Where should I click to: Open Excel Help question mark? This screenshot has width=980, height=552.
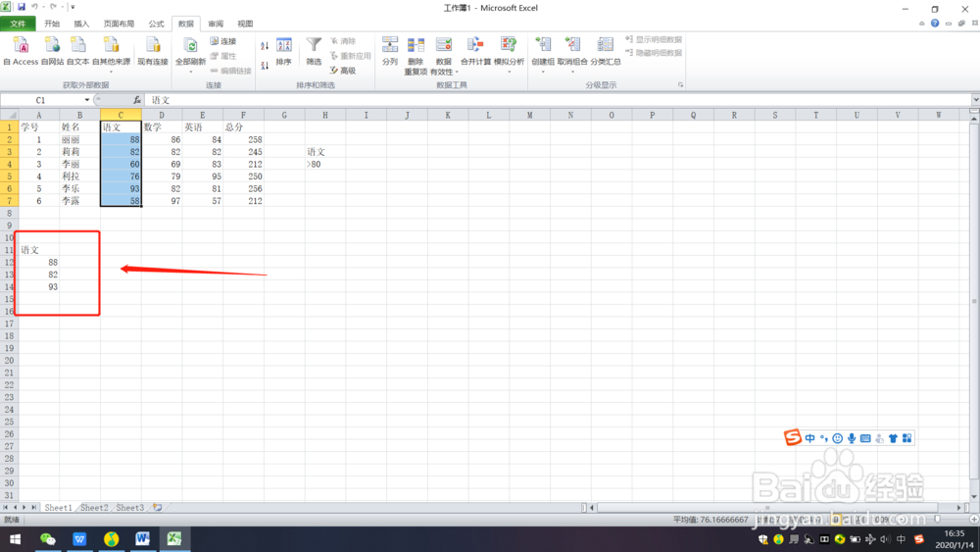click(934, 24)
